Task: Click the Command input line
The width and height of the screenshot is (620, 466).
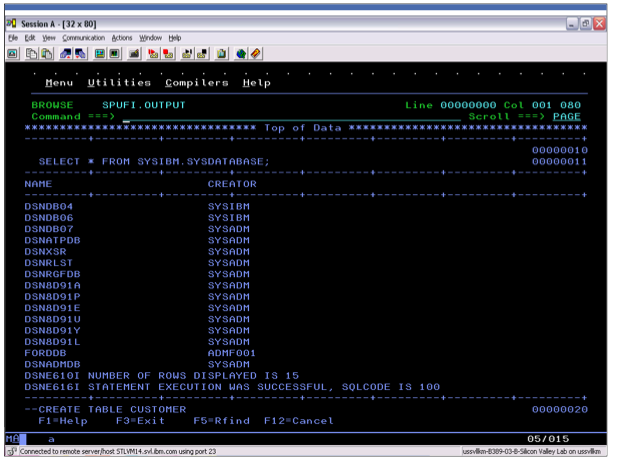Action: [291, 117]
